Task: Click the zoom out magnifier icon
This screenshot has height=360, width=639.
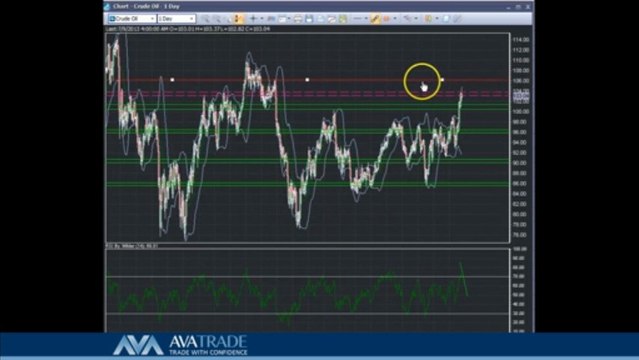Action: point(217,19)
